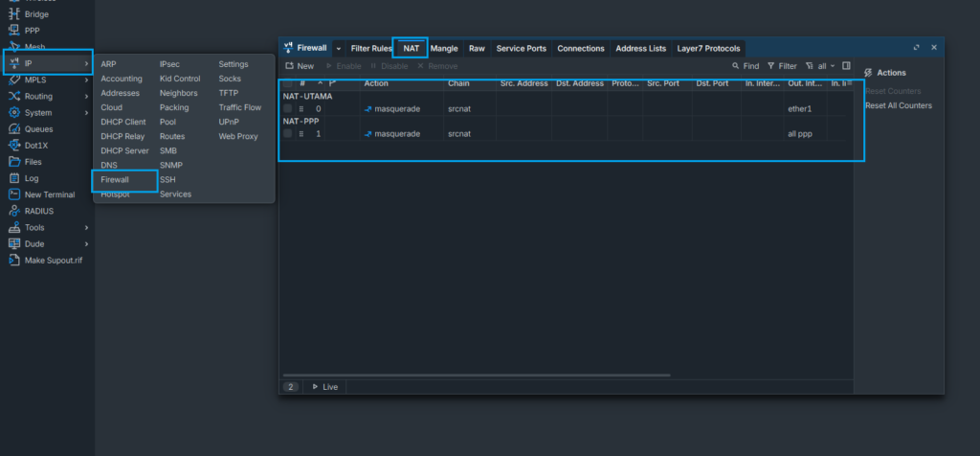This screenshot has height=456, width=980.
Task: Choose Routes in the IP submenu
Action: pyautogui.click(x=172, y=136)
